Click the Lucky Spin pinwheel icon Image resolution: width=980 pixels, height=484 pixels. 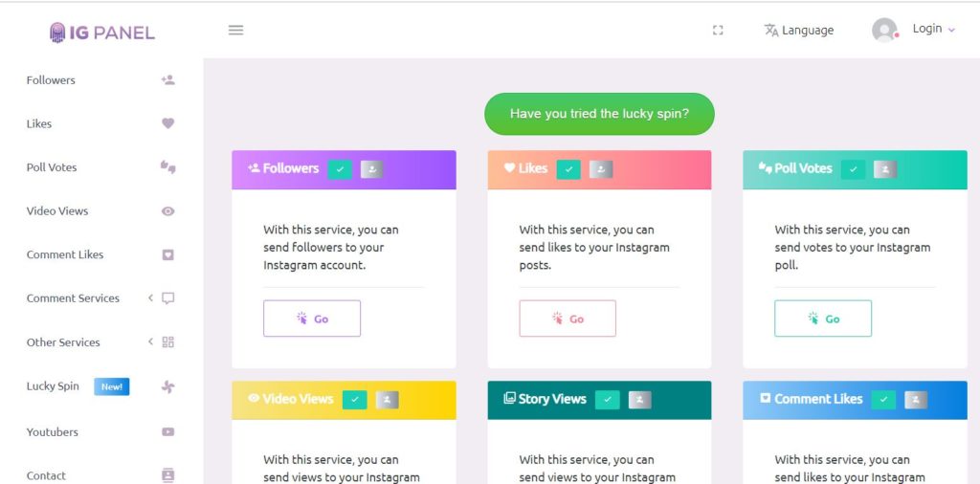pos(167,386)
